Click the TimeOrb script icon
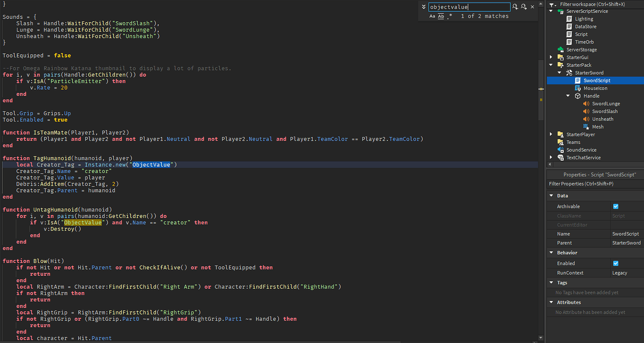Image resolution: width=644 pixels, height=343 pixels. click(x=570, y=42)
